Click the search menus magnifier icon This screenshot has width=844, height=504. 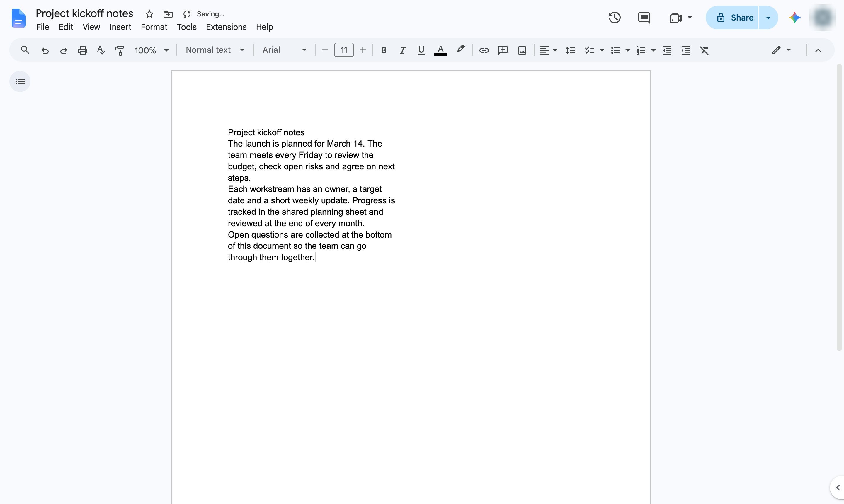point(25,50)
